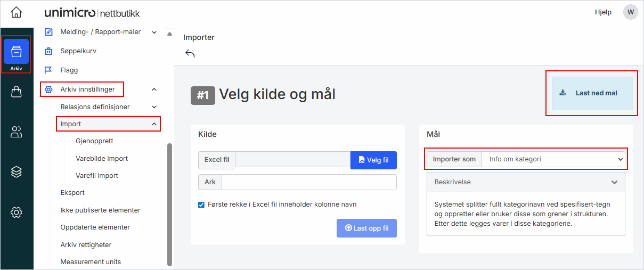Open the shopping bag icon in sidebar
Viewport: 644px width, 270px height.
click(x=16, y=92)
